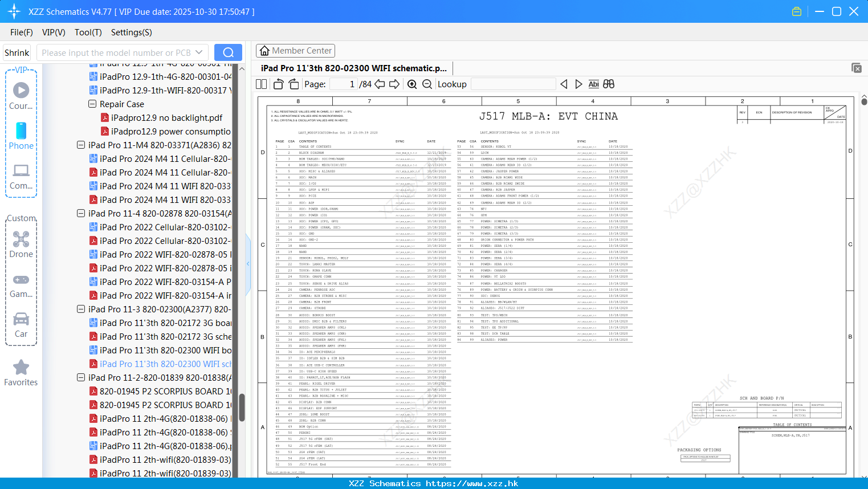868x489 pixels.
Task: Click the house icon on Member Center
Action: coord(264,51)
